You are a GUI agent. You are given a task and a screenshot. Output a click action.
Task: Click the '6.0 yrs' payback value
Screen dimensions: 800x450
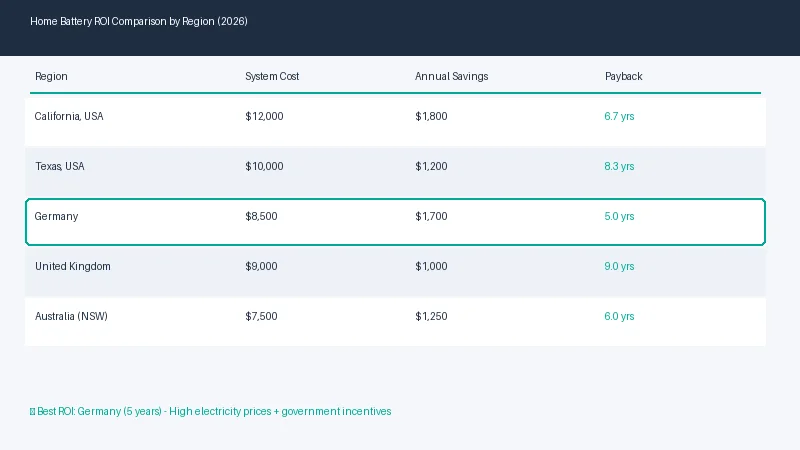(619, 316)
